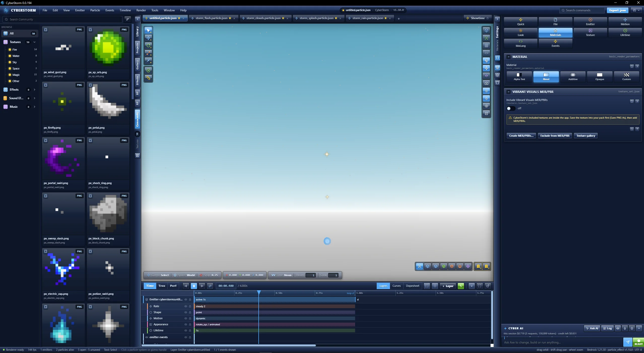Choose the yellow ruler measure tool
This screenshot has width=644, height=353.
(148, 78)
